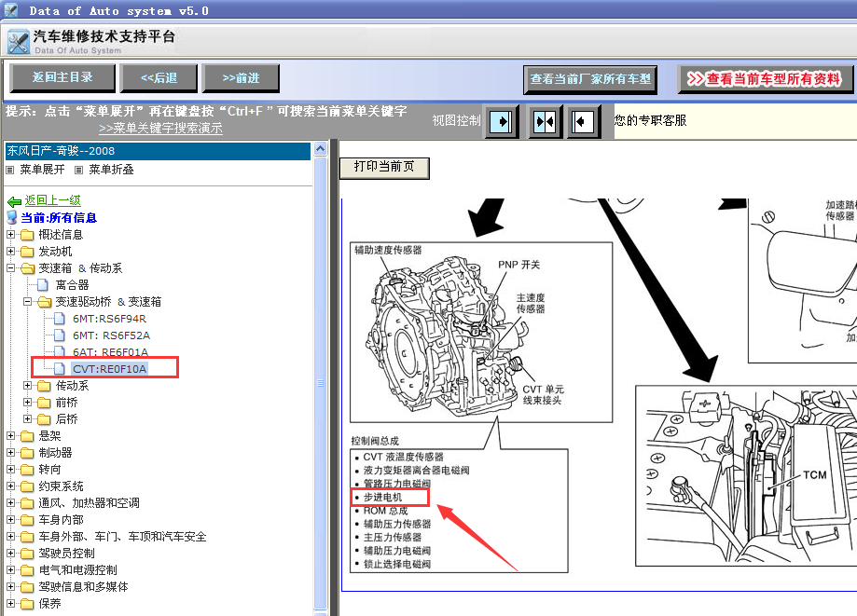Click the 菜单折叠 list icon

(x=78, y=170)
